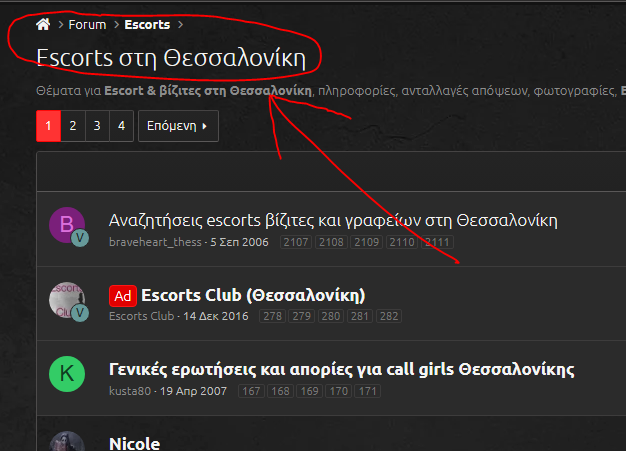Viewport: 626px width, 451px height.
Task: Go to the Forum breadcrumb link
Action: pos(87,25)
